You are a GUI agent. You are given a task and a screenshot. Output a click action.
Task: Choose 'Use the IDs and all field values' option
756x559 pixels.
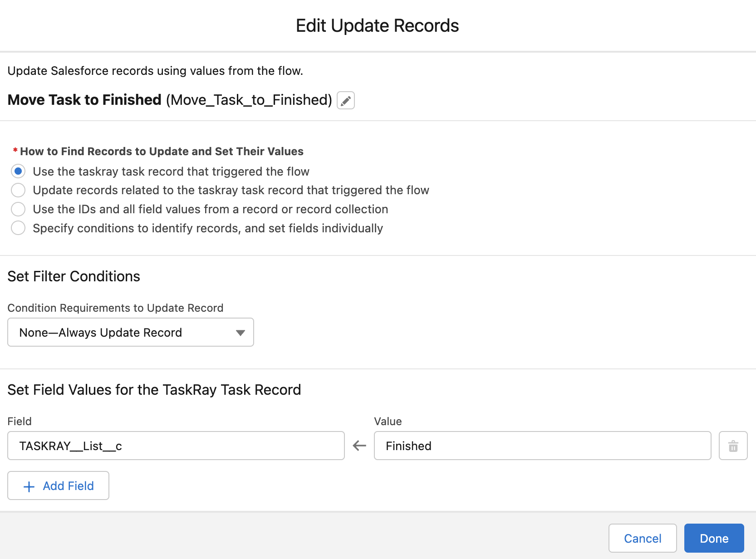[x=18, y=209]
